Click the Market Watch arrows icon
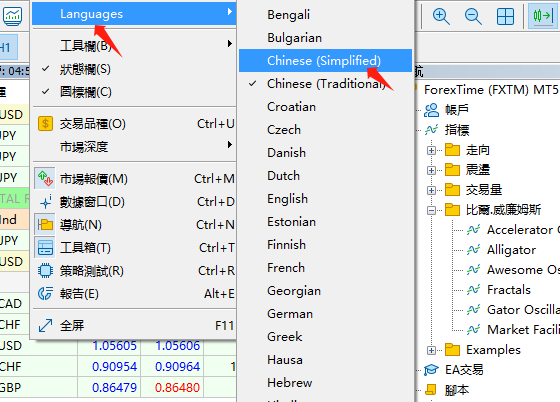560x402 pixels. click(45, 179)
